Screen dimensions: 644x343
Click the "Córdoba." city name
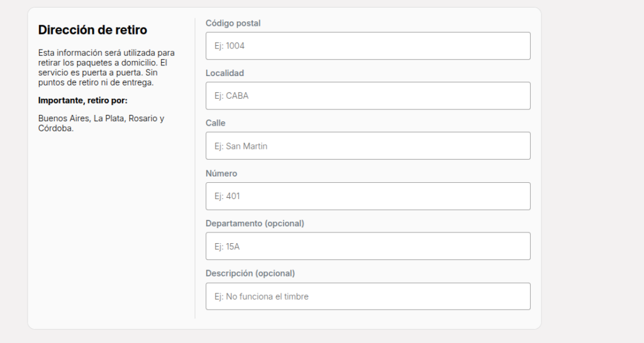[x=55, y=128]
